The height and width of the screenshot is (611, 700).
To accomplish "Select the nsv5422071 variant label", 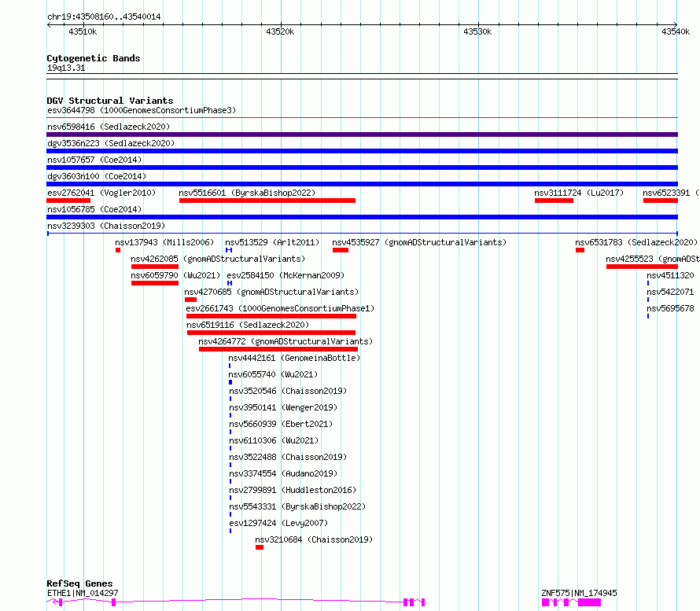I will coord(670,292).
